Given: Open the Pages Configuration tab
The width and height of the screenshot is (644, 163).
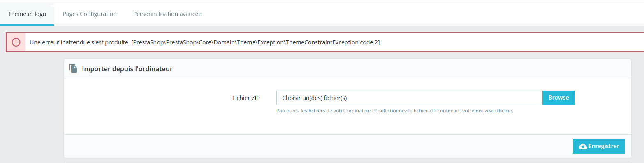Looking at the screenshot, I should pyautogui.click(x=90, y=14).
